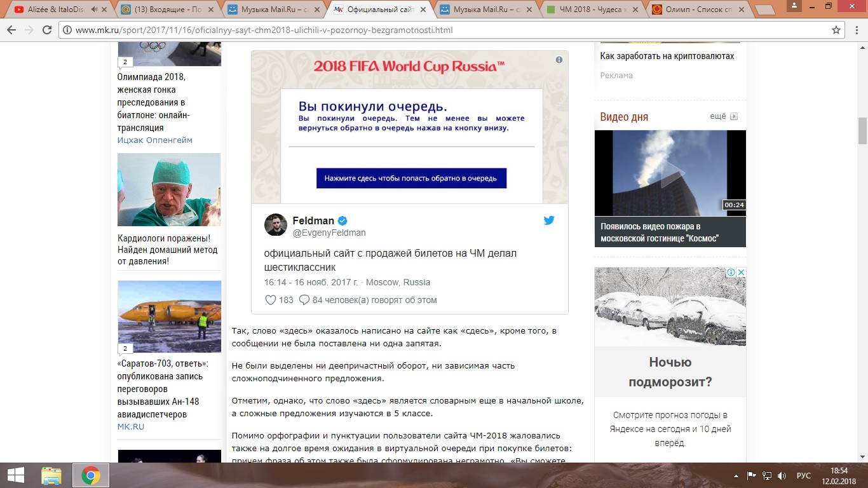This screenshot has height=488, width=868.
Task: Open a new browser tab
Action: [x=766, y=10]
